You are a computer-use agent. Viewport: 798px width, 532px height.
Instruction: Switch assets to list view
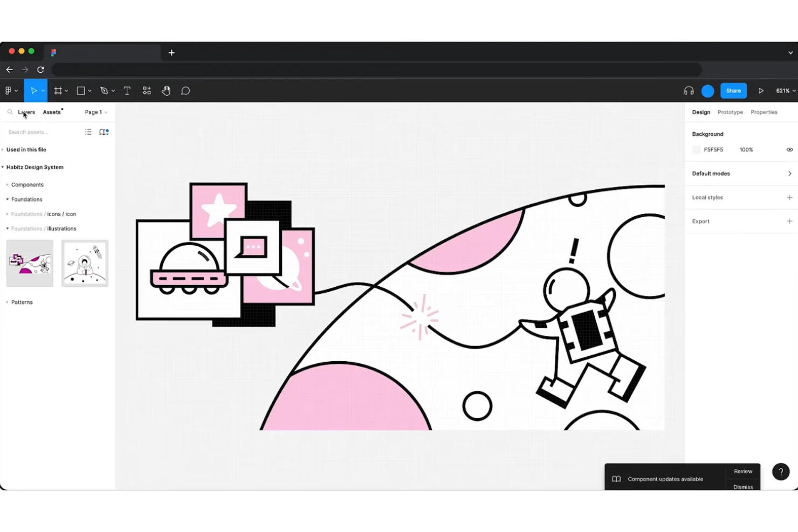pyautogui.click(x=88, y=132)
